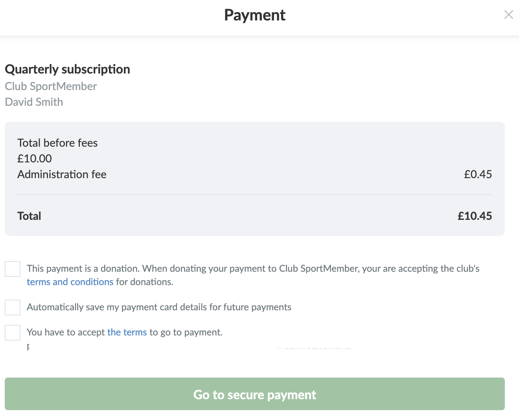
Task: Close the Payment dialog with the X
Action: (x=508, y=15)
